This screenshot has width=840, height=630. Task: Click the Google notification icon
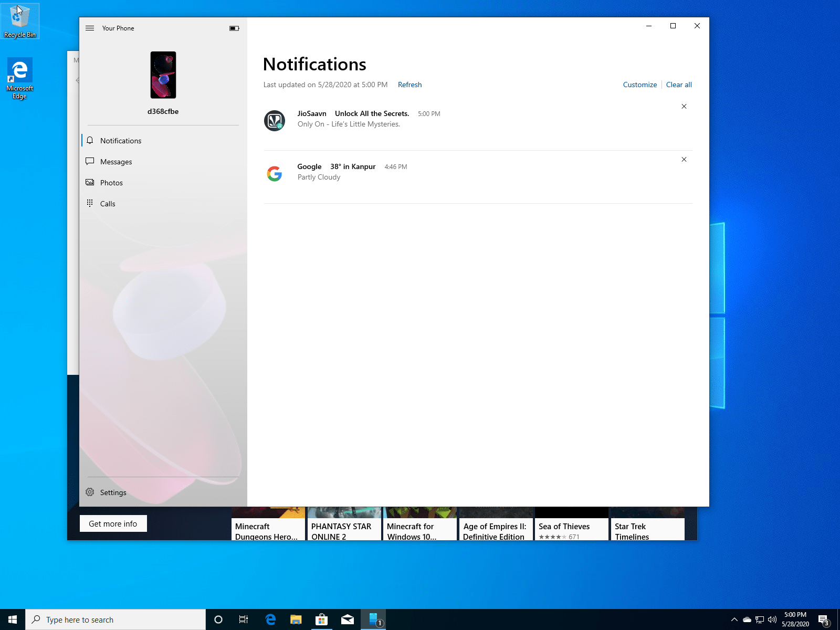coord(274,174)
